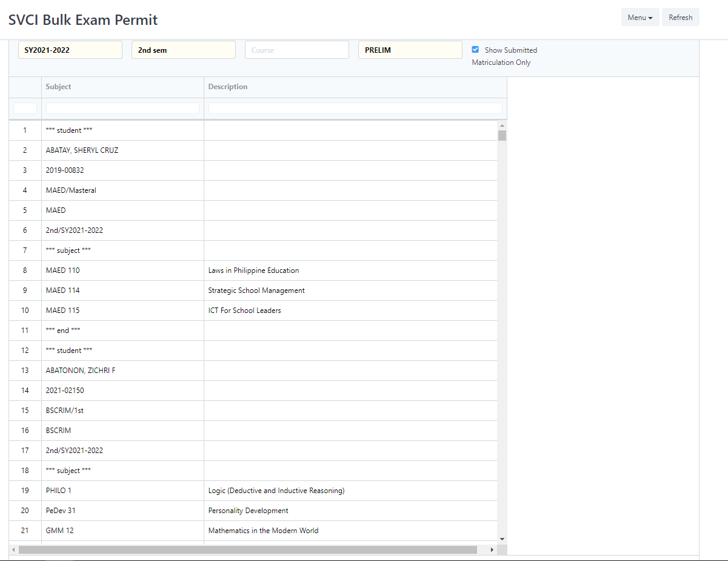Select the ABATONON, ZICHRI F cell
728x561 pixels.
pos(123,371)
